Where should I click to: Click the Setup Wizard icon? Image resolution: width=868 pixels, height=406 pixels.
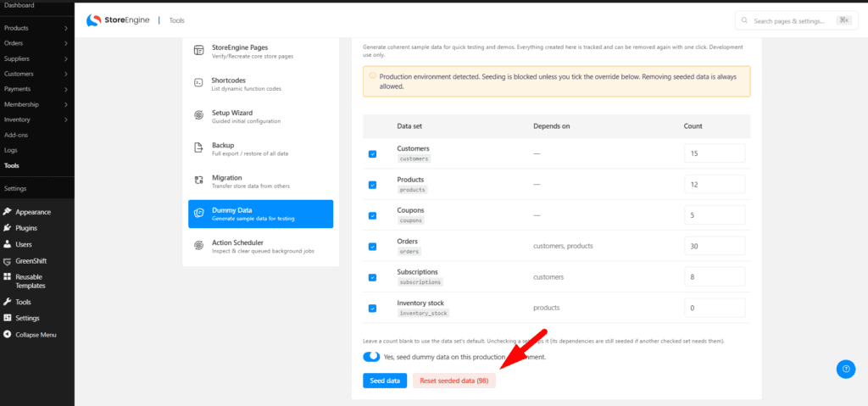coord(198,115)
